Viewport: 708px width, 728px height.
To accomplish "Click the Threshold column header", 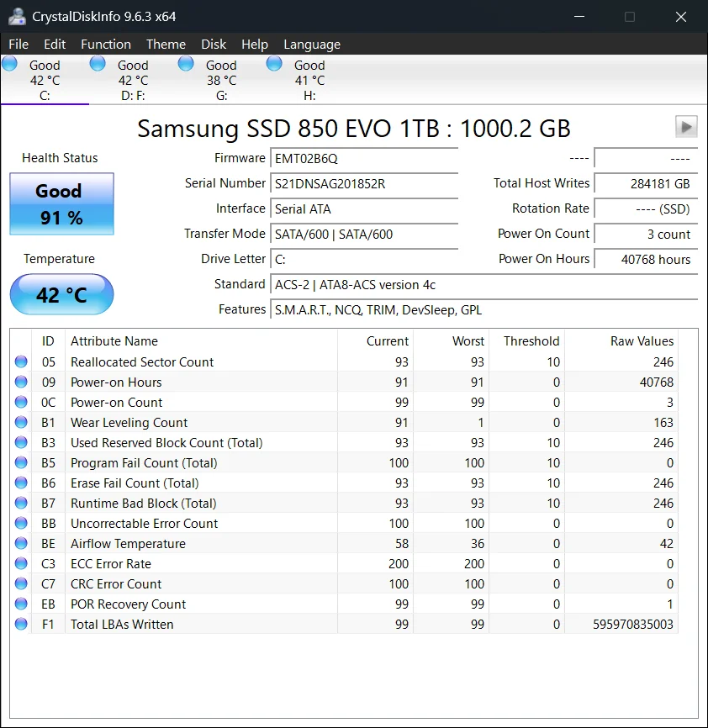I will pyautogui.click(x=527, y=341).
